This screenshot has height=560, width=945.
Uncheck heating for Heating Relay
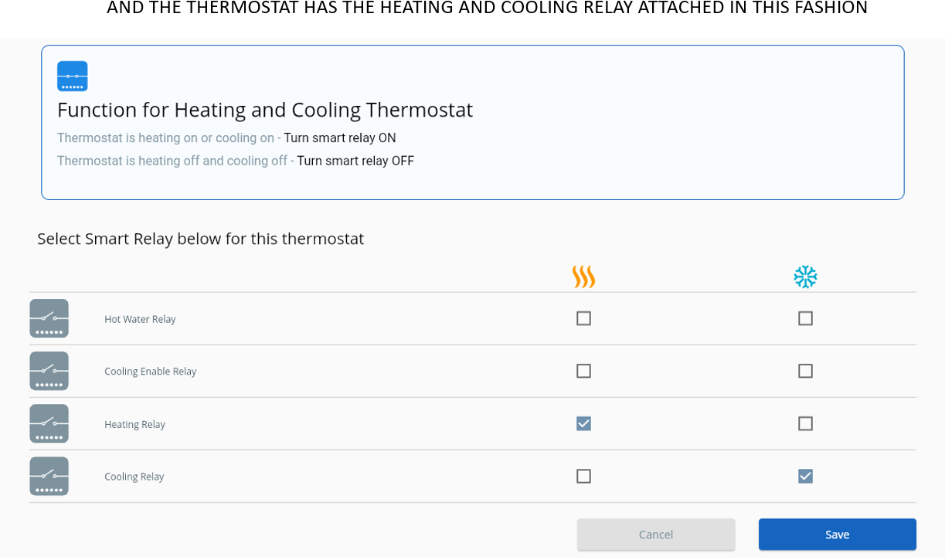(x=583, y=423)
